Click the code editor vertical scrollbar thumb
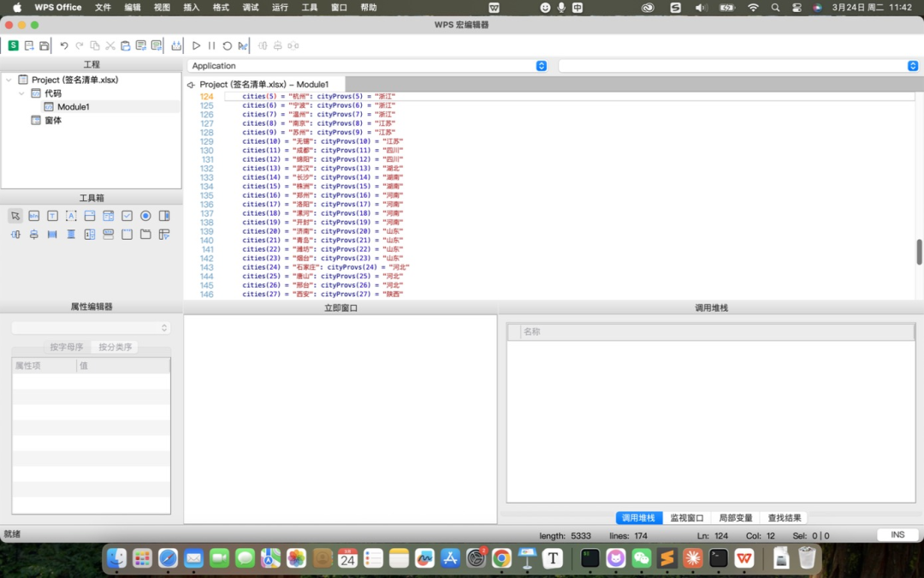924x578 pixels. (920, 252)
